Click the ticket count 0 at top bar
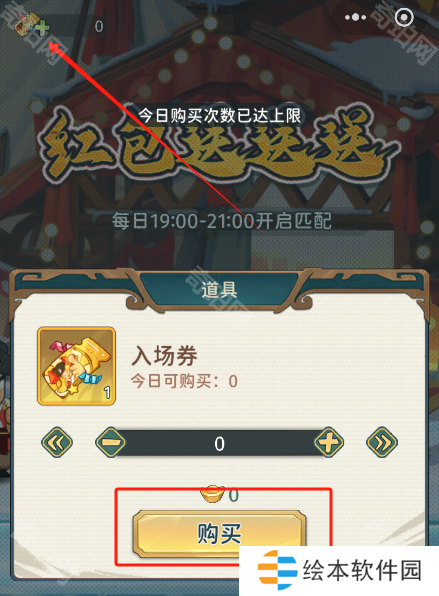This screenshot has height=596, width=439. [99, 27]
